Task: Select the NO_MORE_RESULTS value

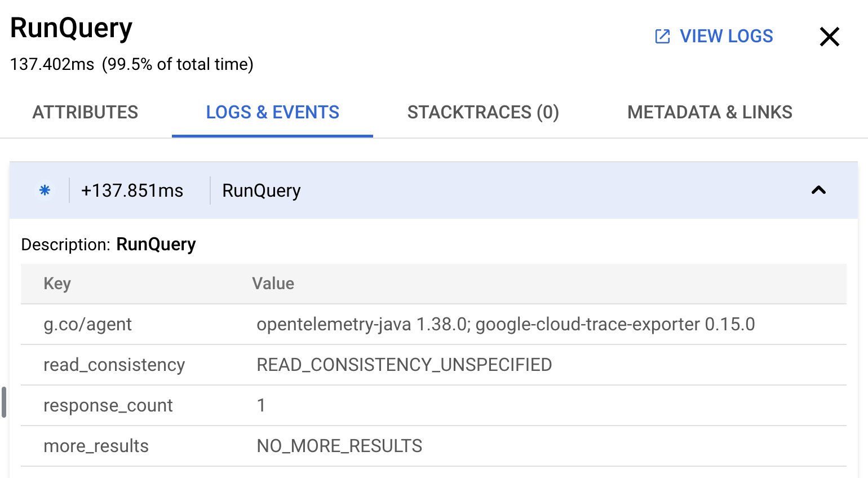Action: coord(339,445)
